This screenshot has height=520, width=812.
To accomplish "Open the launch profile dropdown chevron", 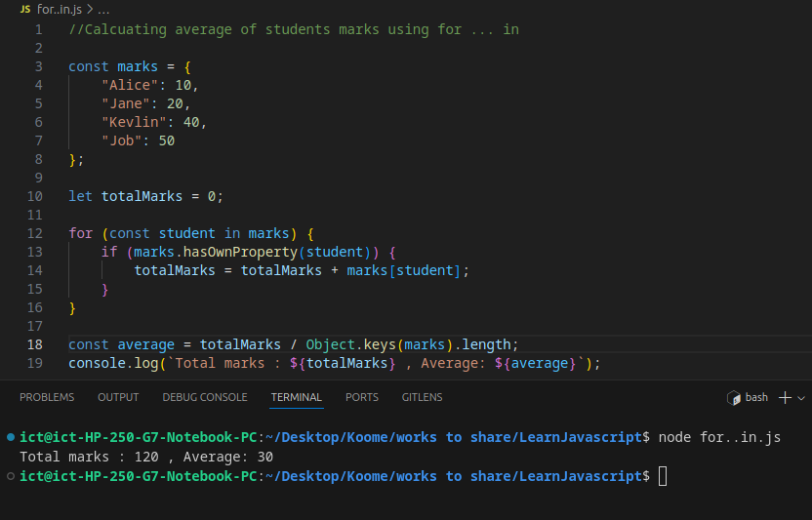I will (801, 398).
